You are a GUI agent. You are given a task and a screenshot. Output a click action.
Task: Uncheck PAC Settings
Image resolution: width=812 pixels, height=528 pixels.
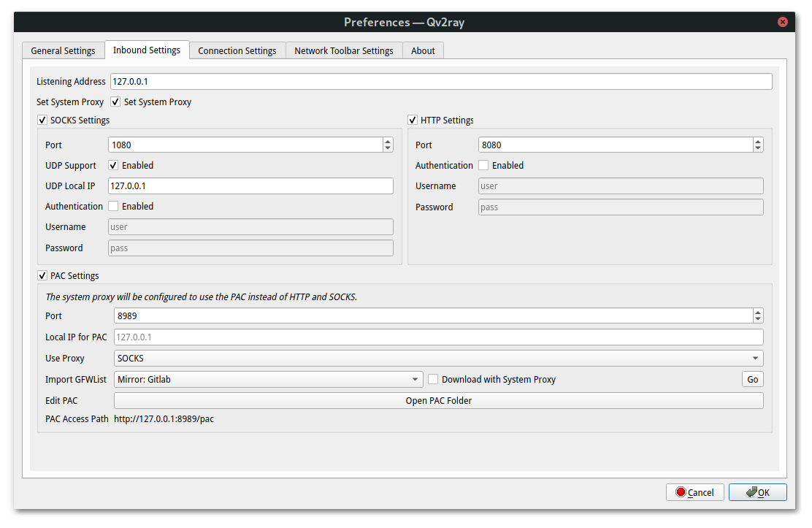pyautogui.click(x=42, y=275)
